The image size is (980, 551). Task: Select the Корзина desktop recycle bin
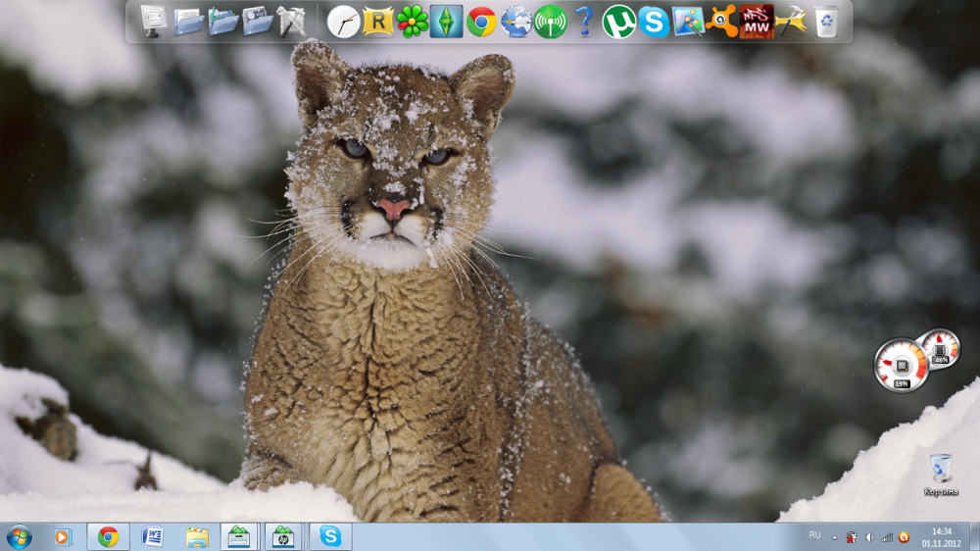tap(941, 475)
